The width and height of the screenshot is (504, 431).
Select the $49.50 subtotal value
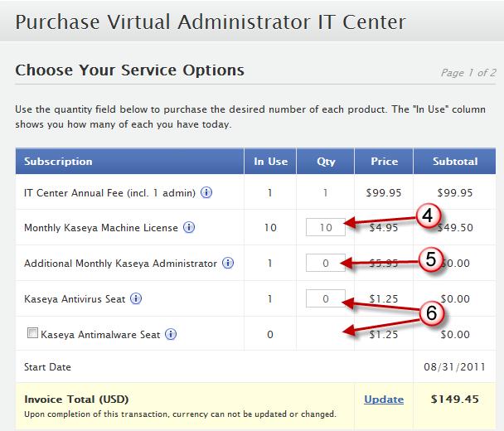(455, 228)
